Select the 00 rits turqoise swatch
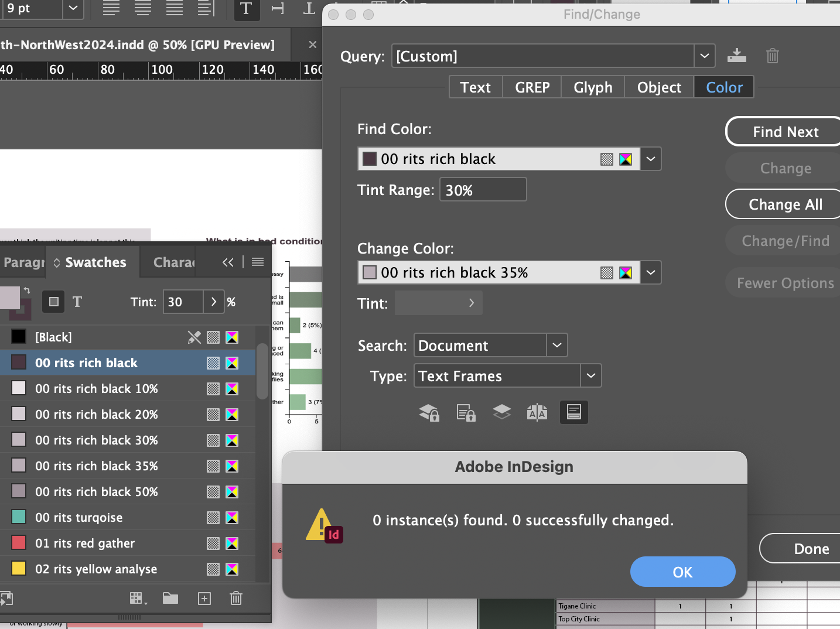The image size is (840, 629). tap(79, 517)
